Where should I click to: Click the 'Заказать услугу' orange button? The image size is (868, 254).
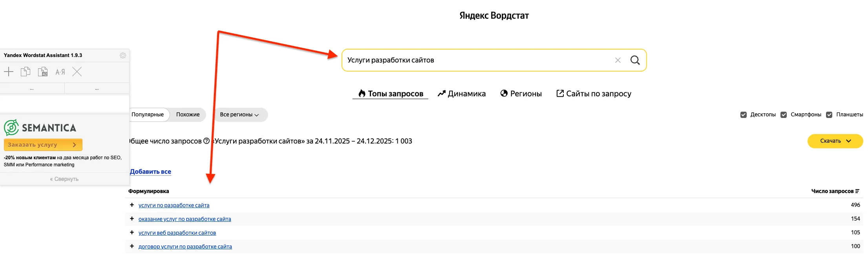[x=43, y=145]
